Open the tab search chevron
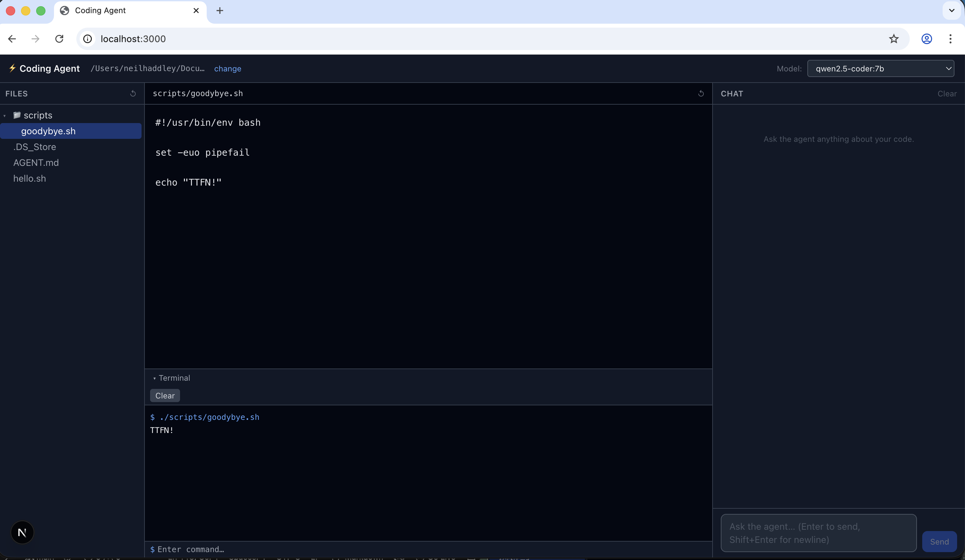This screenshot has height=560, width=965. click(x=951, y=10)
